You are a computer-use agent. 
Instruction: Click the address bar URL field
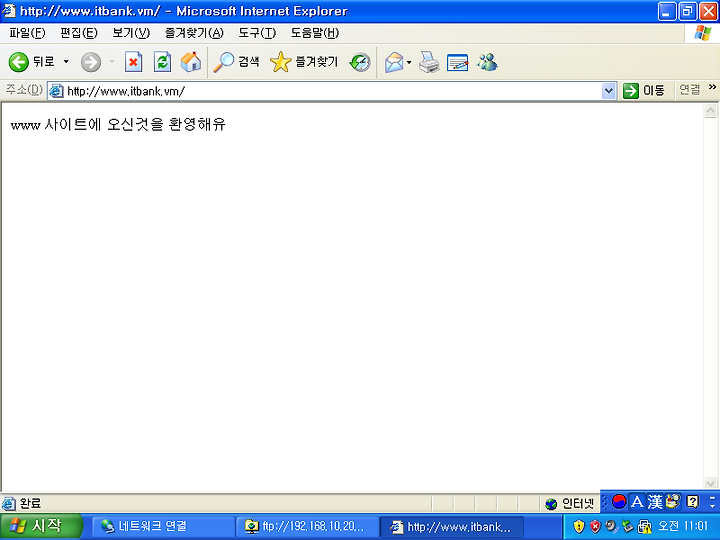(x=332, y=91)
